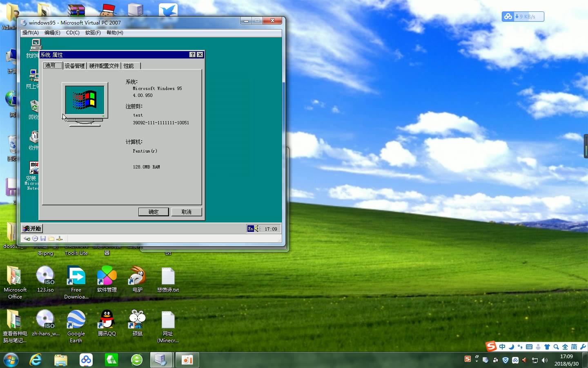The height and width of the screenshot is (368, 588).
Task: Toggle the moon half-width/full-width mode on the IME bar
Action: pyautogui.click(x=511, y=347)
